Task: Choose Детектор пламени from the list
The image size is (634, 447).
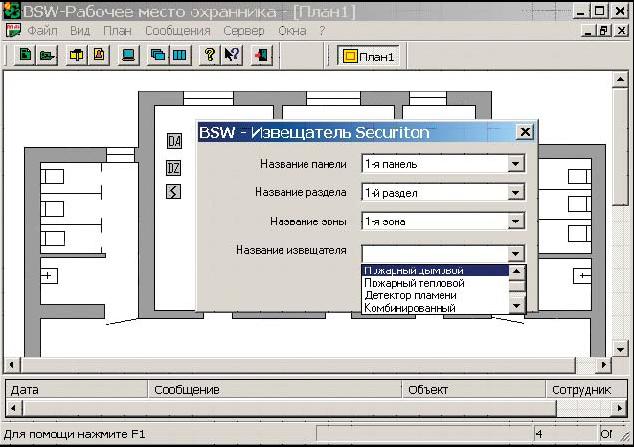Action: (x=435, y=295)
